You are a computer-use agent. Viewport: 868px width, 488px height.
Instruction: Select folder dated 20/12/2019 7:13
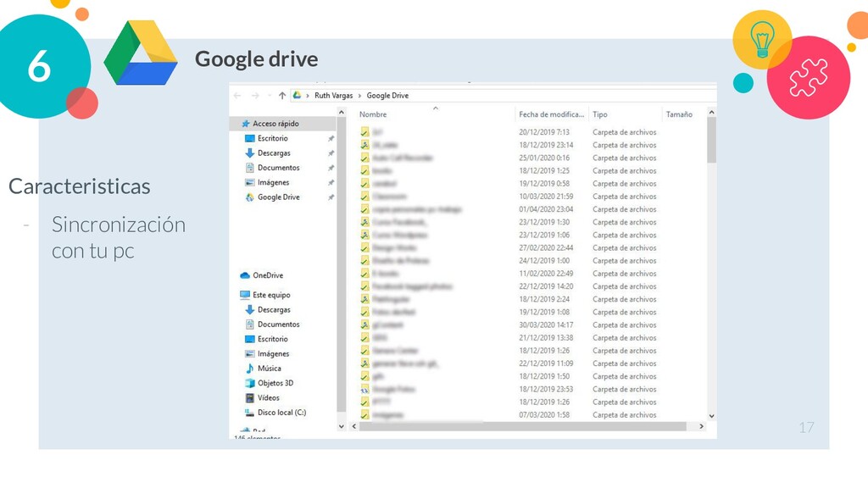(508, 132)
